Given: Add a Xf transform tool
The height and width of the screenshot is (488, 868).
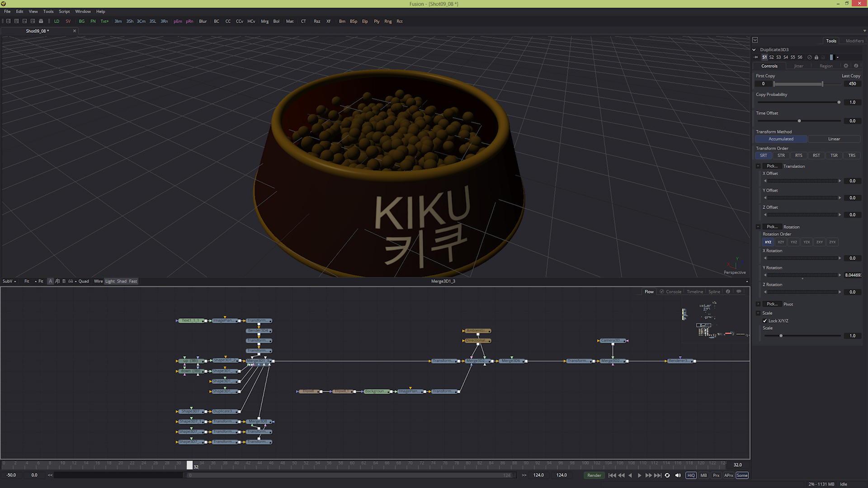Looking at the screenshot, I should tap(328, 21).
